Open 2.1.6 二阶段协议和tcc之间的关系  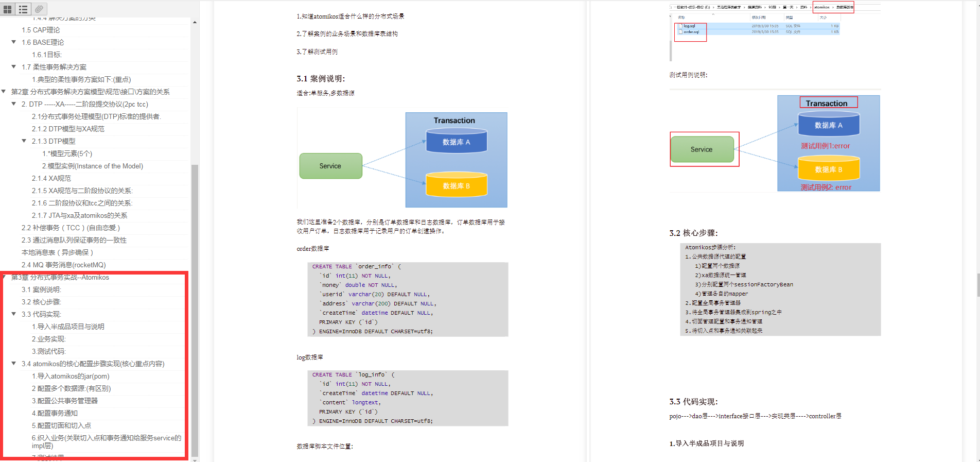pyautogui.click(x=82, y=203)
